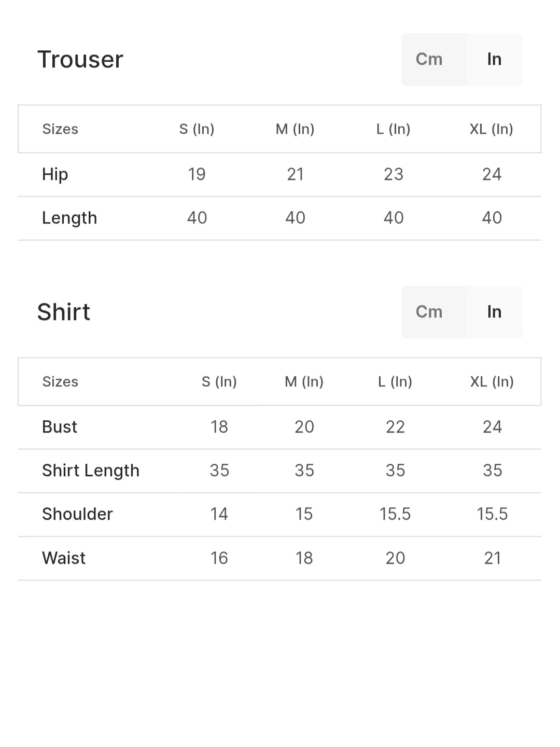This screenshot has height=747, width=560.
Task: Select In unit for Trouser chart
Action: [494, 59]
